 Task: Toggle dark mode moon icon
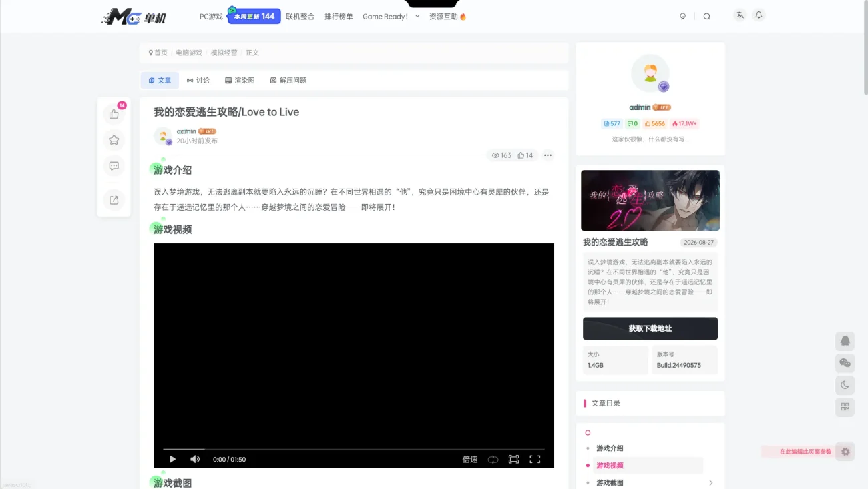tap(845, 385)
